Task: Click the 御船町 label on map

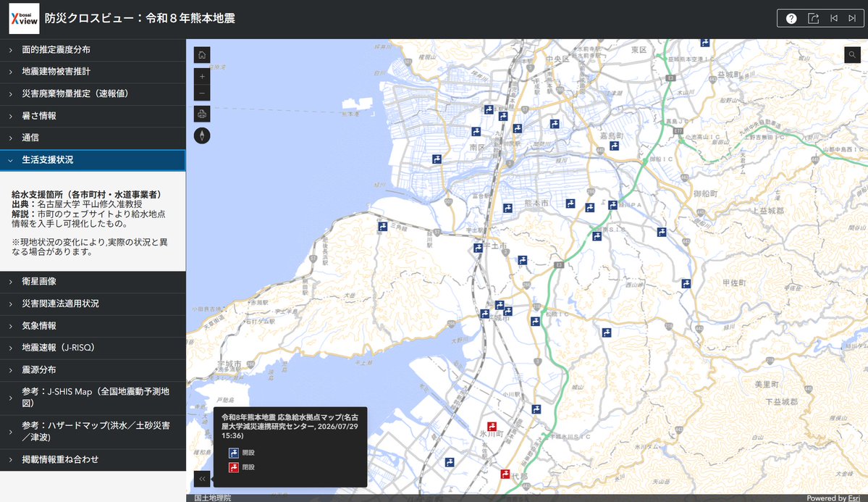Action: (x=705, y=194)
